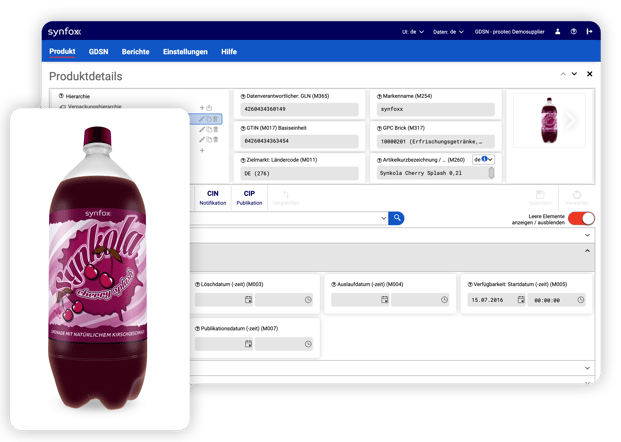Open the Einstellungen menu

186,51
